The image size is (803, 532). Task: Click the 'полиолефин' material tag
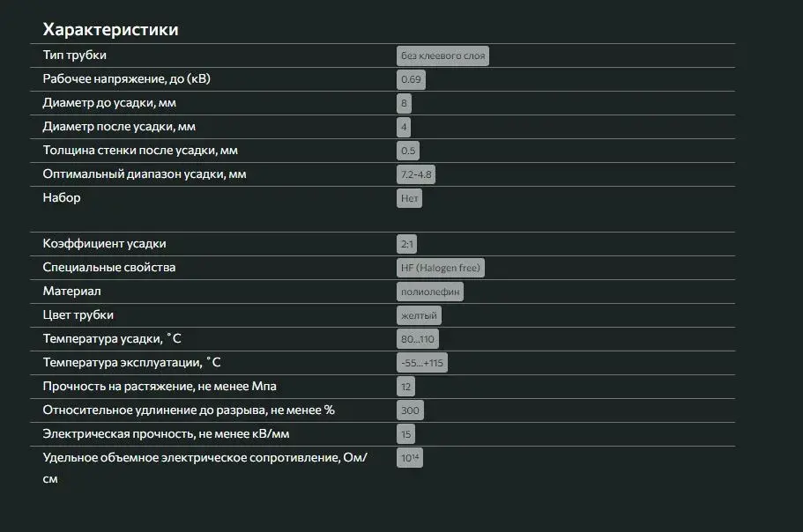point(429,292)
